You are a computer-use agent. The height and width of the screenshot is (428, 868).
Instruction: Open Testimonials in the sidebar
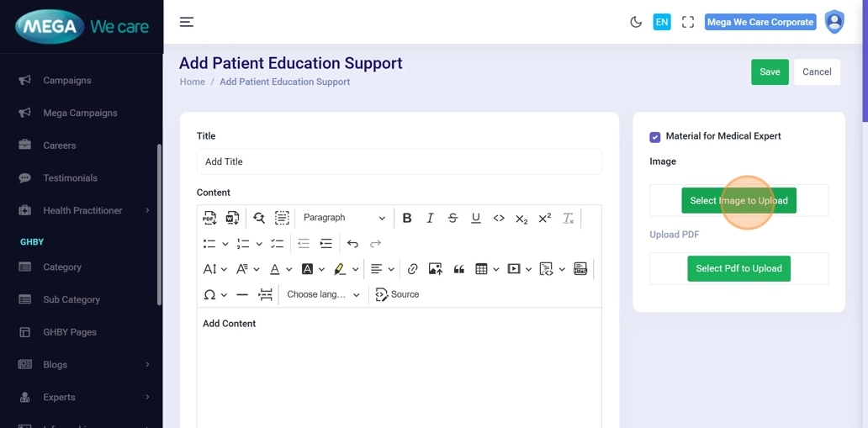click(x=70, y=178)
